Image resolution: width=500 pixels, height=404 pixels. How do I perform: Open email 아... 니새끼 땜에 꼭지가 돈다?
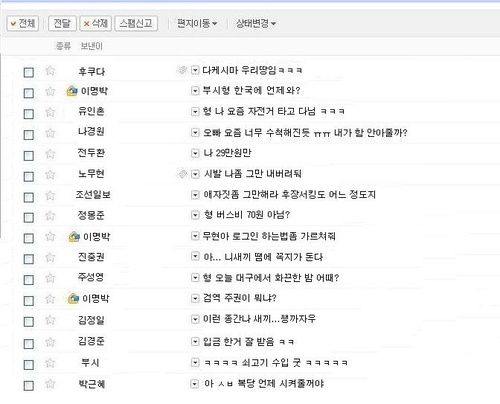pos(263,257)
